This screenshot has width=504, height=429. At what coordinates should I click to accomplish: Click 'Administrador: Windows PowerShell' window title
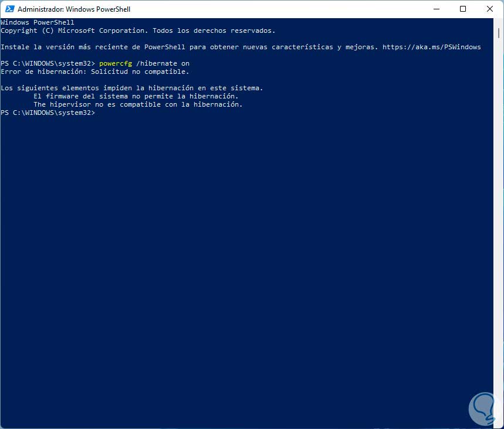74,9
